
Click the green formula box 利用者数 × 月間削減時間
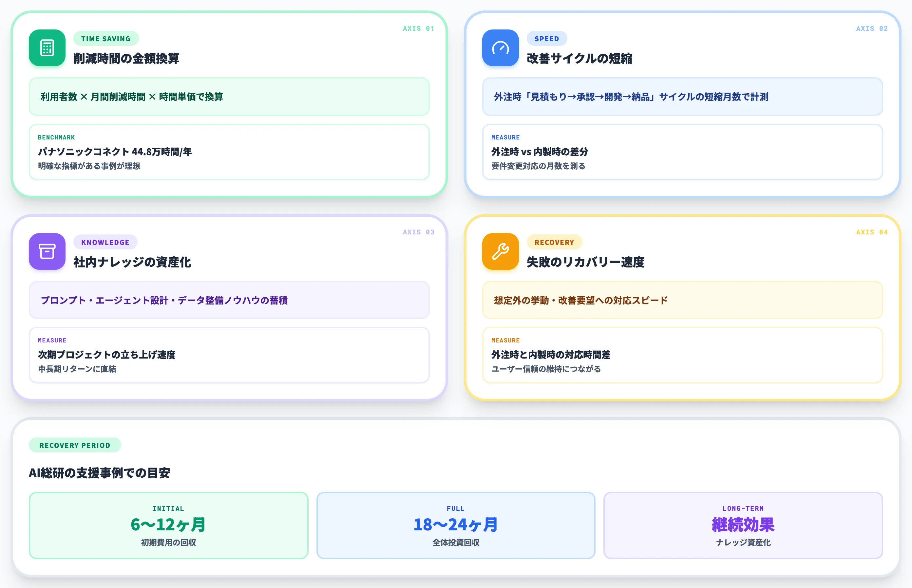point(229,97)
